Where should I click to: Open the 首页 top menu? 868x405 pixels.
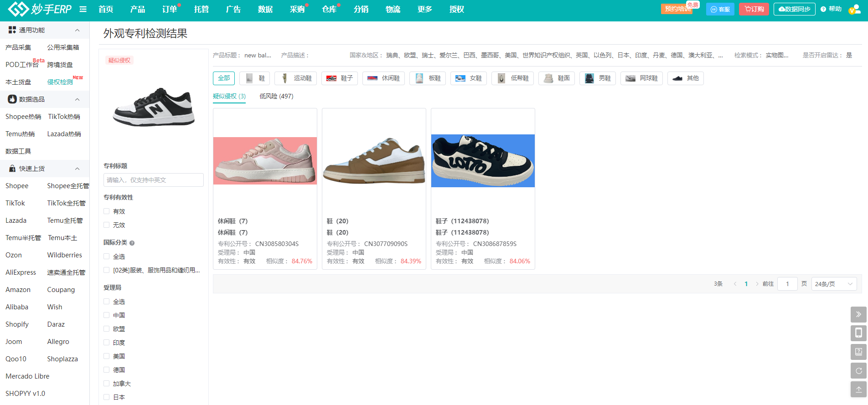(x=106, y=9)
